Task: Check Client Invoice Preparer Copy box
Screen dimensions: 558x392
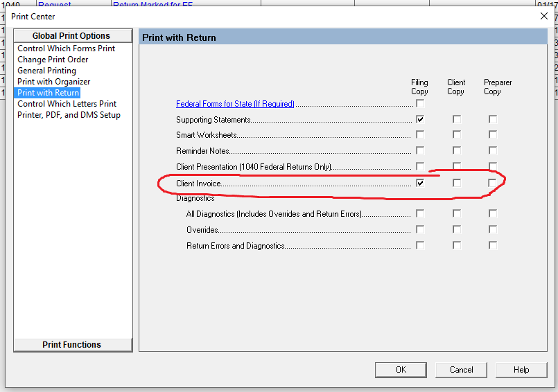Action: coord(492,183)
